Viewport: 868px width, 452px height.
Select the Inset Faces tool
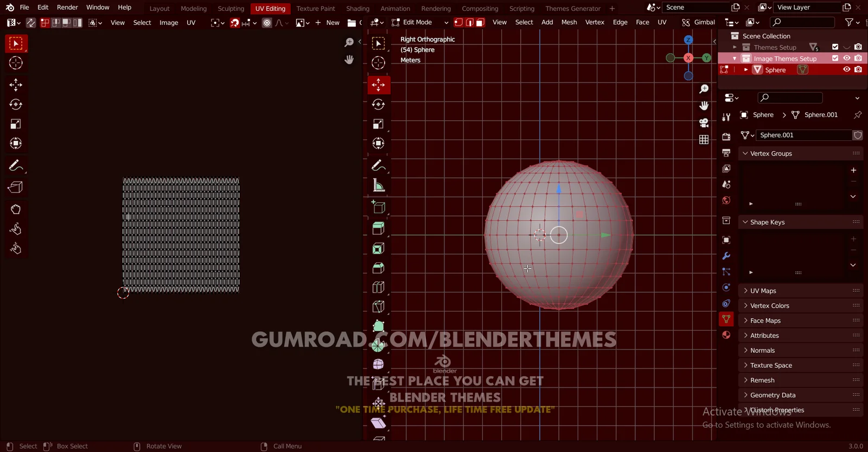(379, 248)
